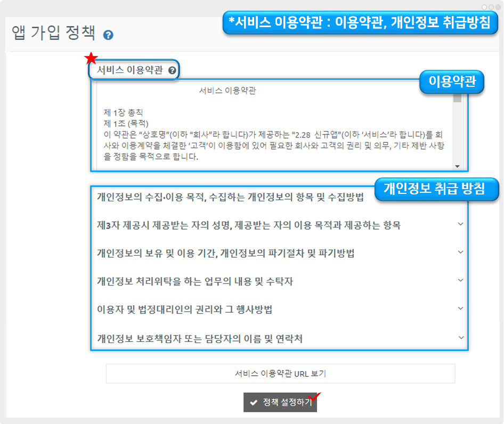The image size is (504, 424).
Task: Click the 서비스 이용약관 section label
Action: pyautogui.click(x=129, y=70)
